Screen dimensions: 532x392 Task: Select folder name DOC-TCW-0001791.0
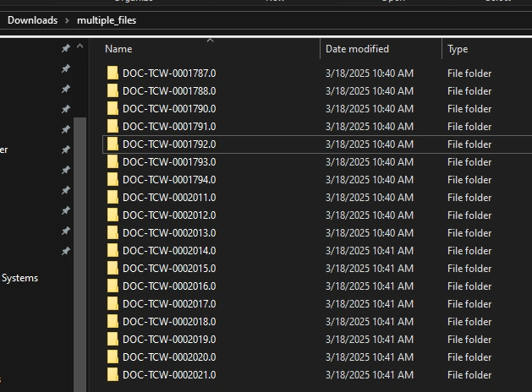pos(169,127)
